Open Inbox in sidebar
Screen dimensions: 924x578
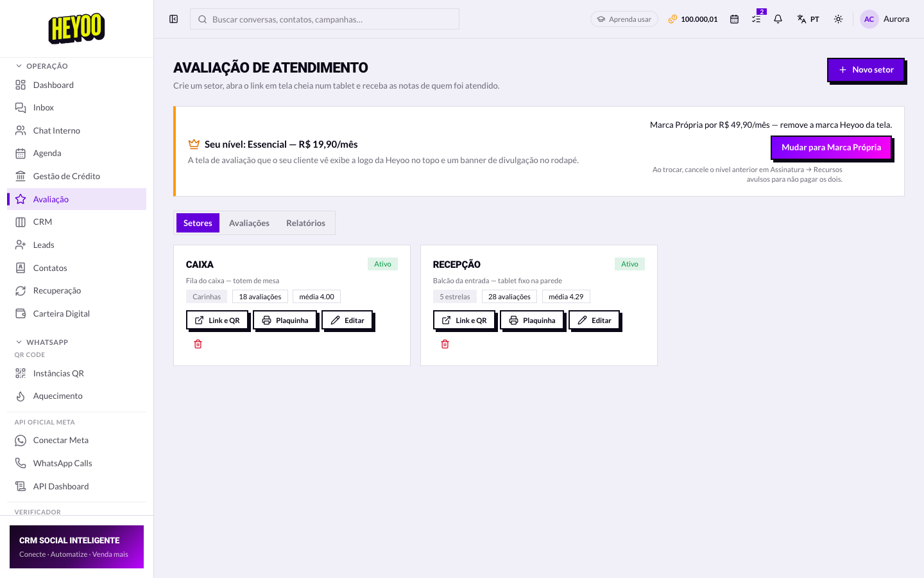[x=77, y=108]
